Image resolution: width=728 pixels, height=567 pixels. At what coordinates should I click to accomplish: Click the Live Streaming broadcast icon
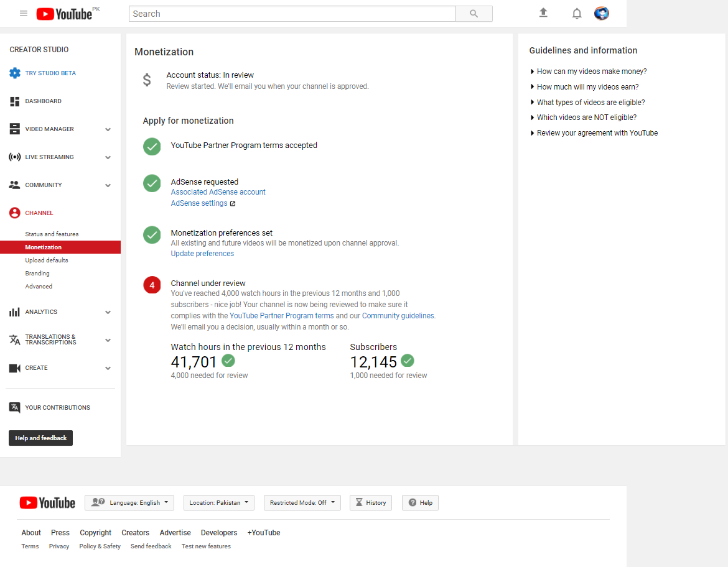(15, 157)
